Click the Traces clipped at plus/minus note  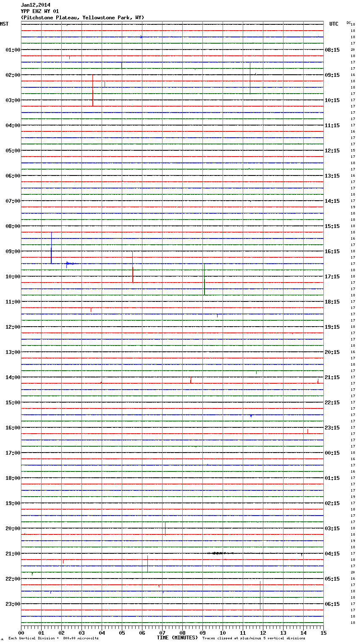click(x=254, y=639)
